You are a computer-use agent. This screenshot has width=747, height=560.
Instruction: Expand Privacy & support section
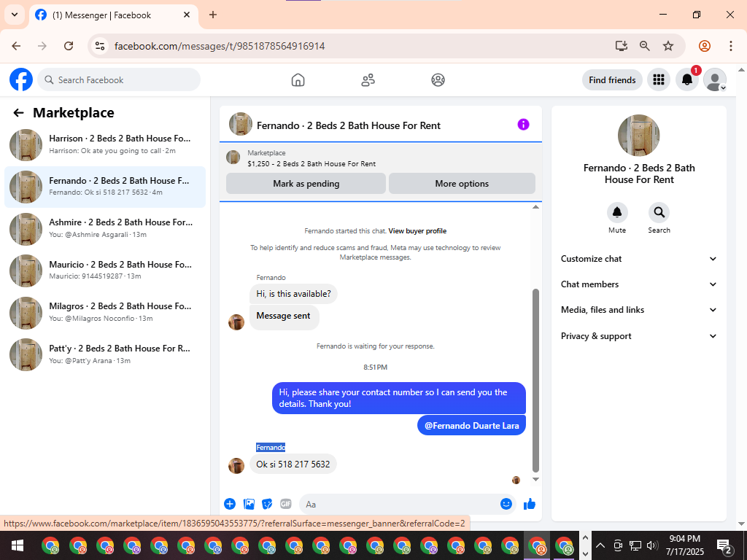pyautogui.click(x=639, y=335)
